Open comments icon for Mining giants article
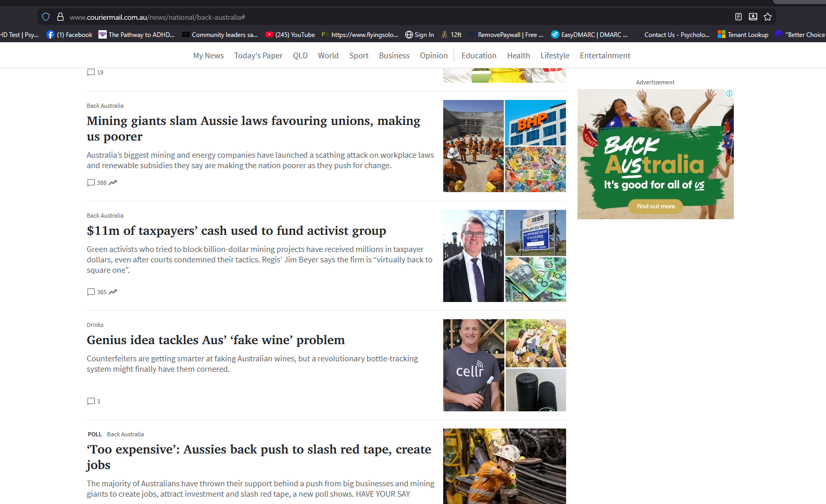This screenshot has width=826, height=504. click(91, 183)
